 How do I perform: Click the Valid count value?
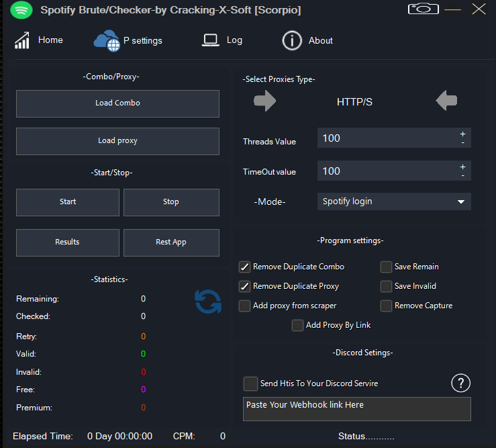point(143,354)
